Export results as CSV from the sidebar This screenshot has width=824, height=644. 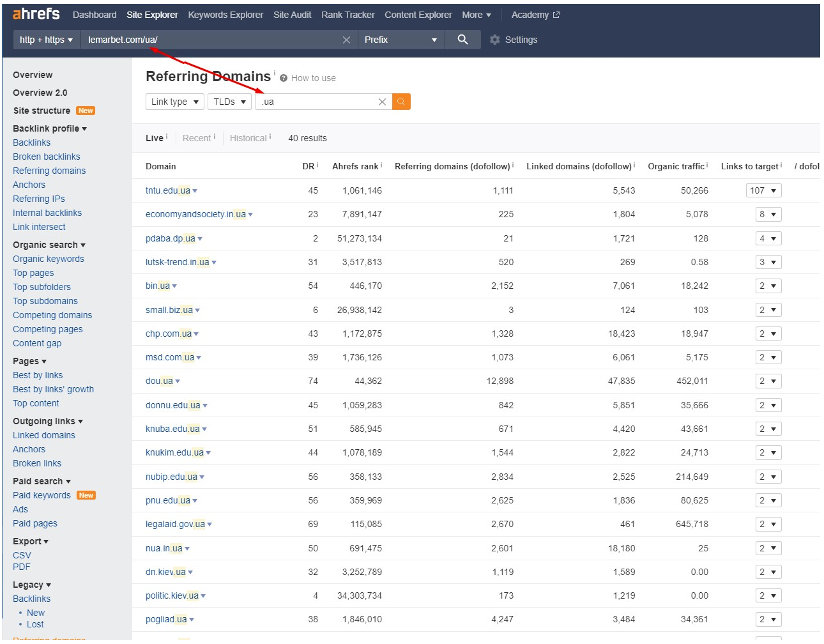pyautogui.click(x=22, y=555)
